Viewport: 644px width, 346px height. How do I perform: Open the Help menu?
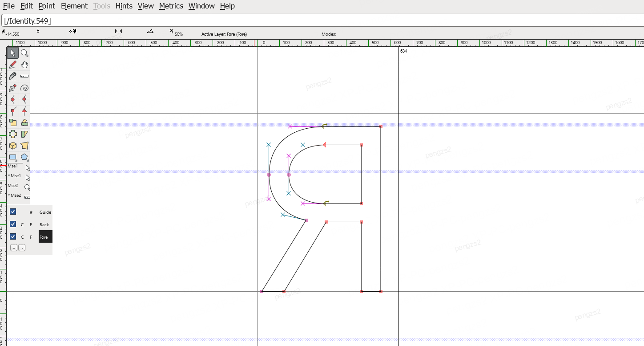tap(227, 6)
